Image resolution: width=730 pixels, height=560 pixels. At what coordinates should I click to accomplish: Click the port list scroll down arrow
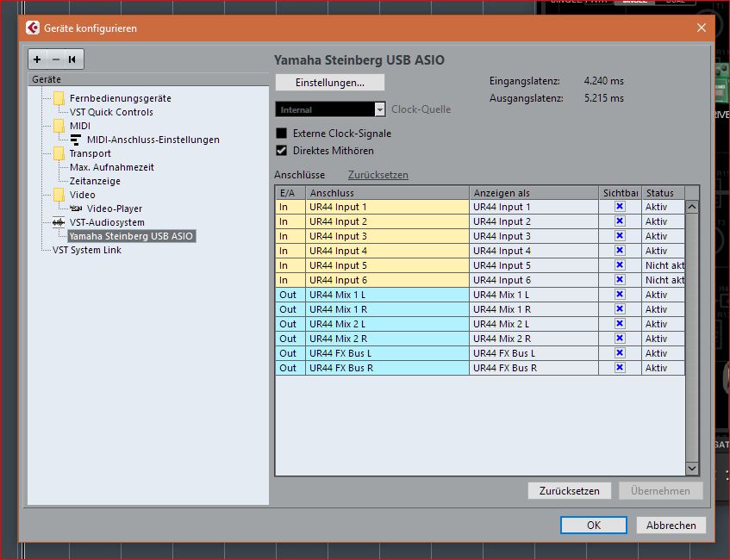tap(692, 469)
